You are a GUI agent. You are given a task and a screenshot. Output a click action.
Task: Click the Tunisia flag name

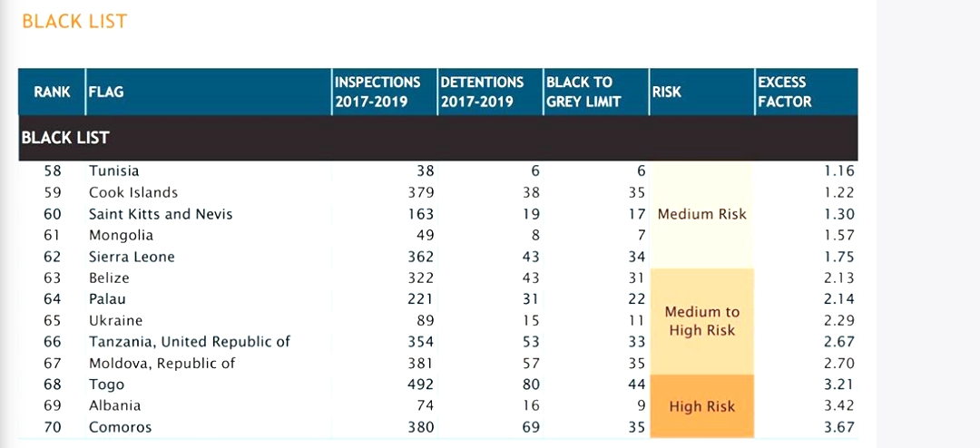coord(114,170)
